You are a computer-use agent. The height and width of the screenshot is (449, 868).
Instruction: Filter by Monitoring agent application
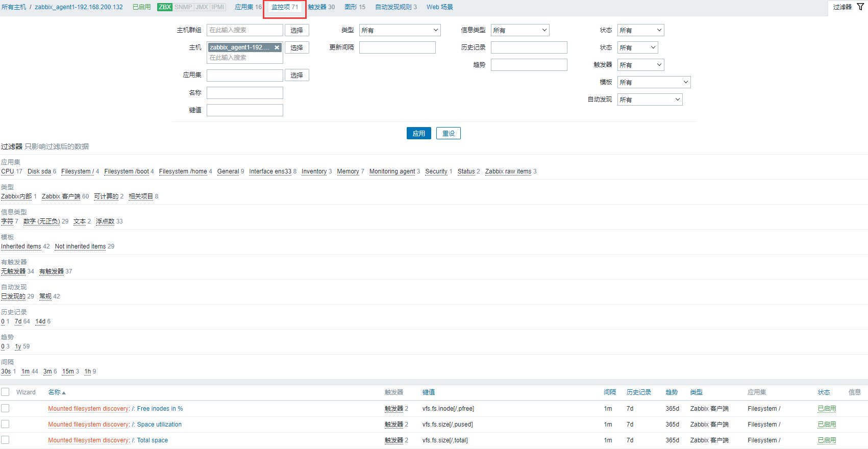coord(392,171)
